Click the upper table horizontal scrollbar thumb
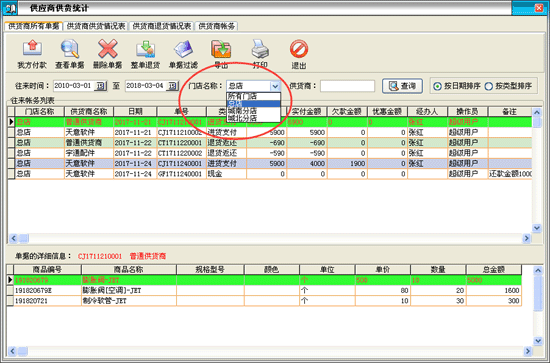This screenshot has width=550, height=363. [x=24, y=238]
